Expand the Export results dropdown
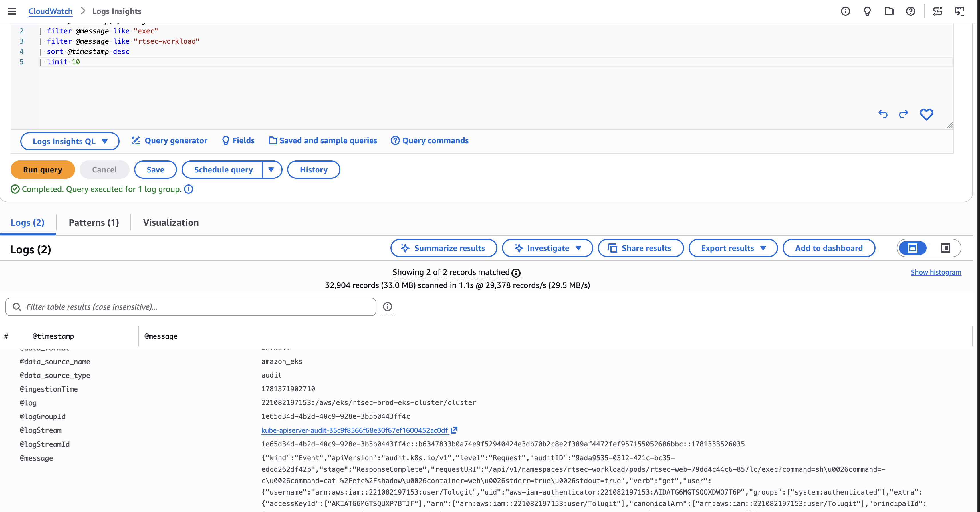This screenshot has height=512, width=980. pos(733,248)
